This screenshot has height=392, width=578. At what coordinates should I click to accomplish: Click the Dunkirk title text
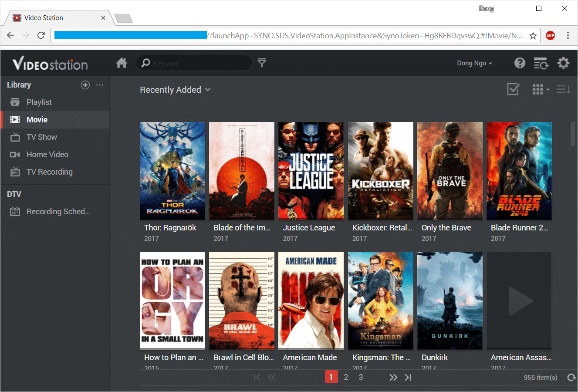pos(435,358)
